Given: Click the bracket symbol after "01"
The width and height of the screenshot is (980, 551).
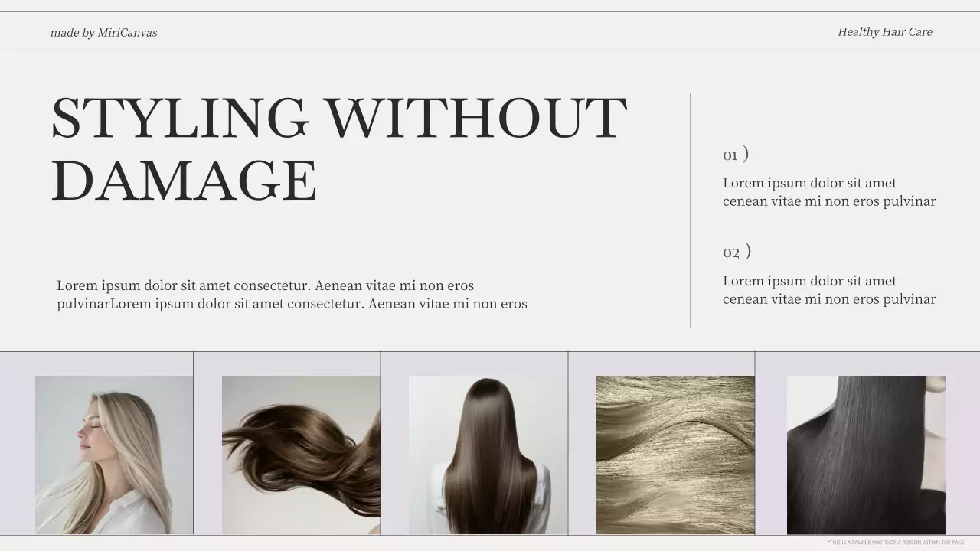Looking at the screenshot, I should [746, 153].
